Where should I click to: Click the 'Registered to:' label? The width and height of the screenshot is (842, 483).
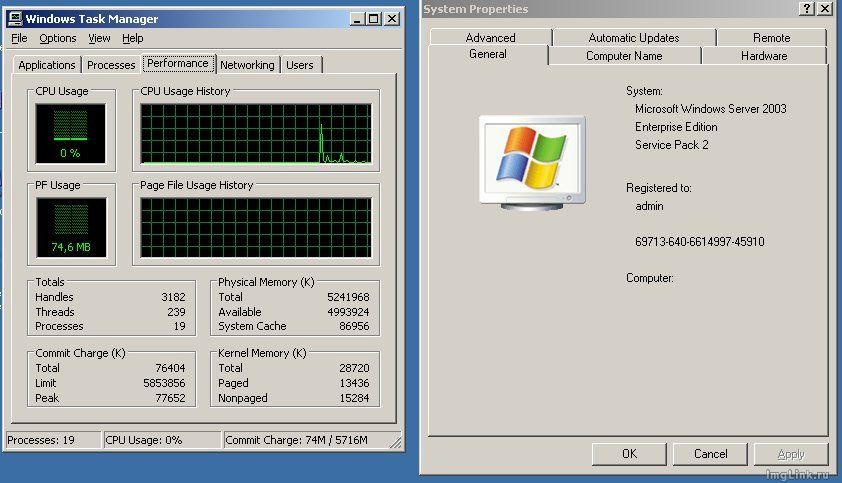coord(658,188)
